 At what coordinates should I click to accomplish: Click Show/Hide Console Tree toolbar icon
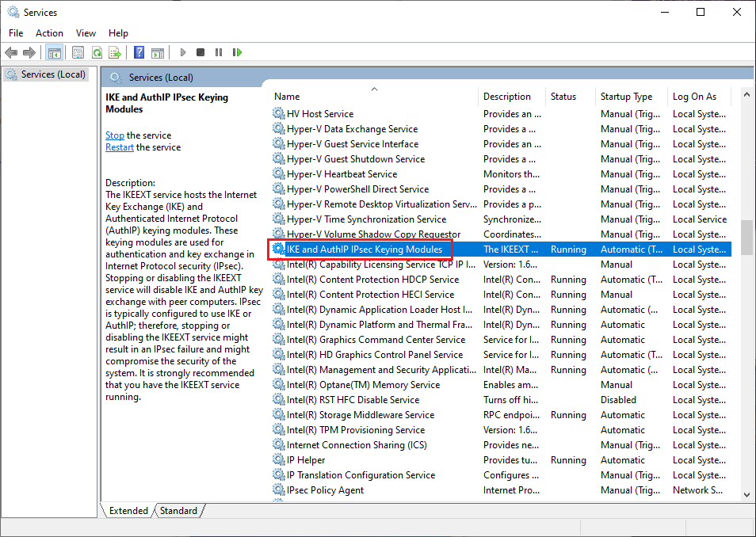[x=55, y=52]
